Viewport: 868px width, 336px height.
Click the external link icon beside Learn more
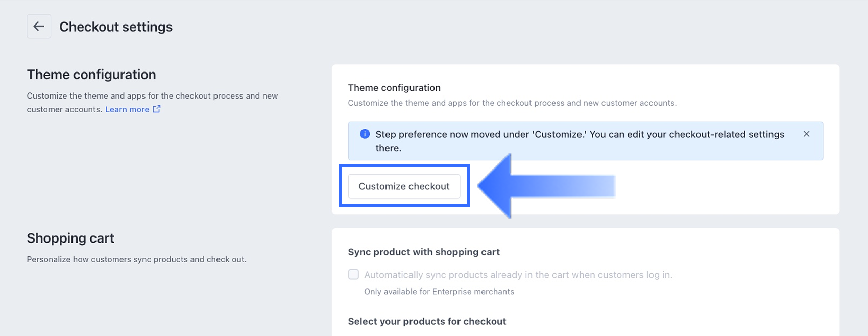pos(157,109)
